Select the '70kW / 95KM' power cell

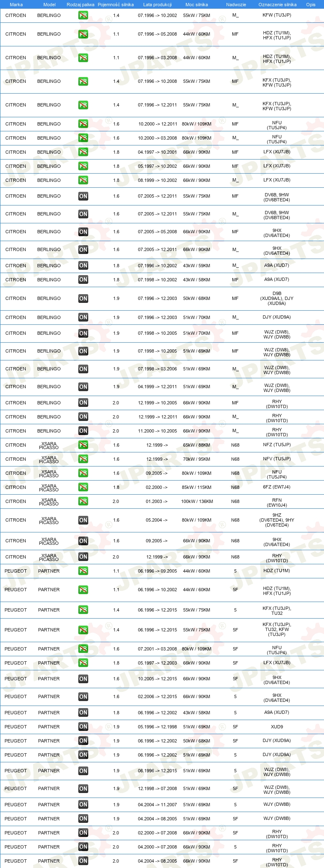click(x=196, y=459)
